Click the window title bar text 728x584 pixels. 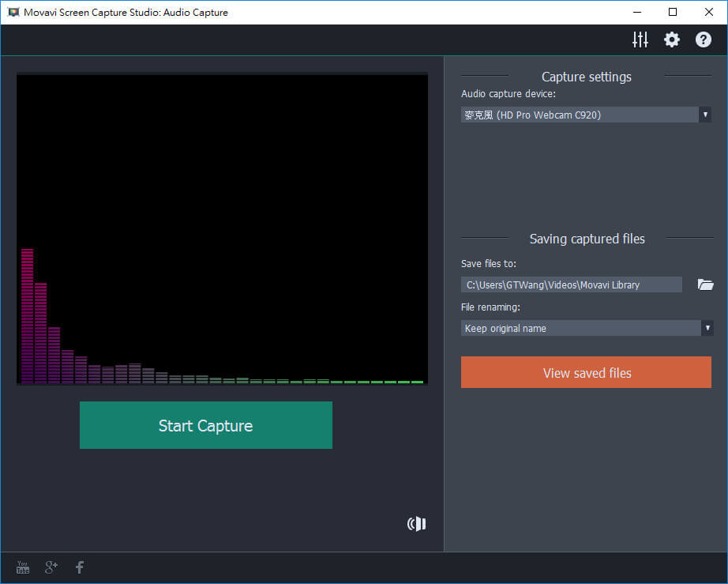tap(127, 12)
